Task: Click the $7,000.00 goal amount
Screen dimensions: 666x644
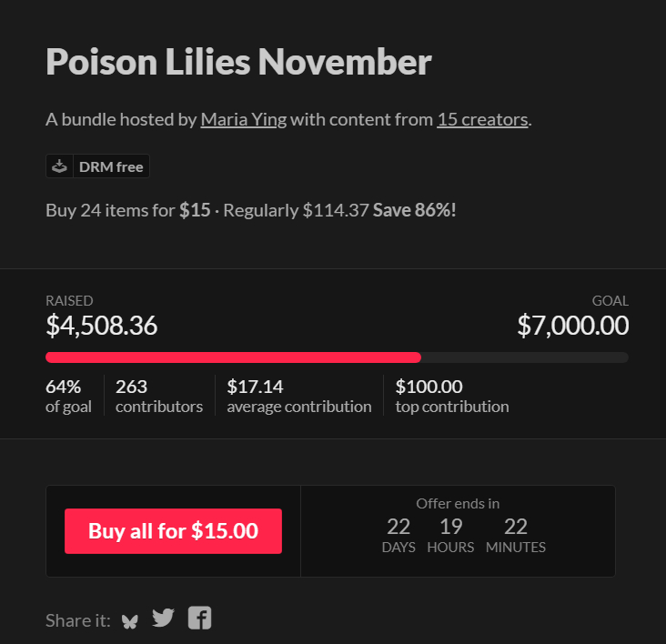Action: click(x=572, y=326)
